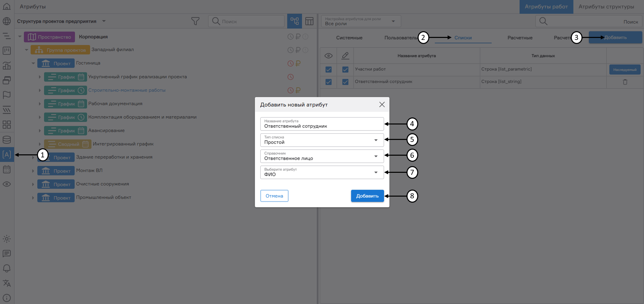644x304 pixels.
Task: Open notifications via the bell icon
Action: [x=7, y=268]
